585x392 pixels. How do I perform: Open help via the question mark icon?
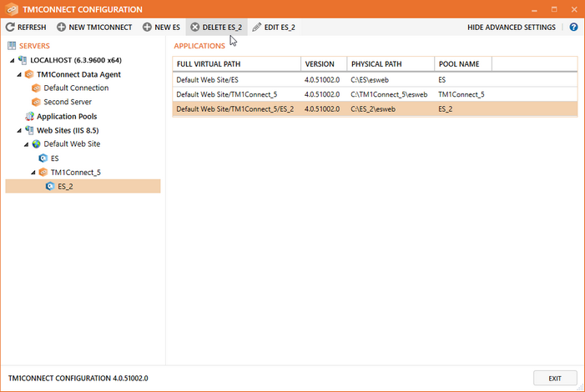click(x=573, y=28)
